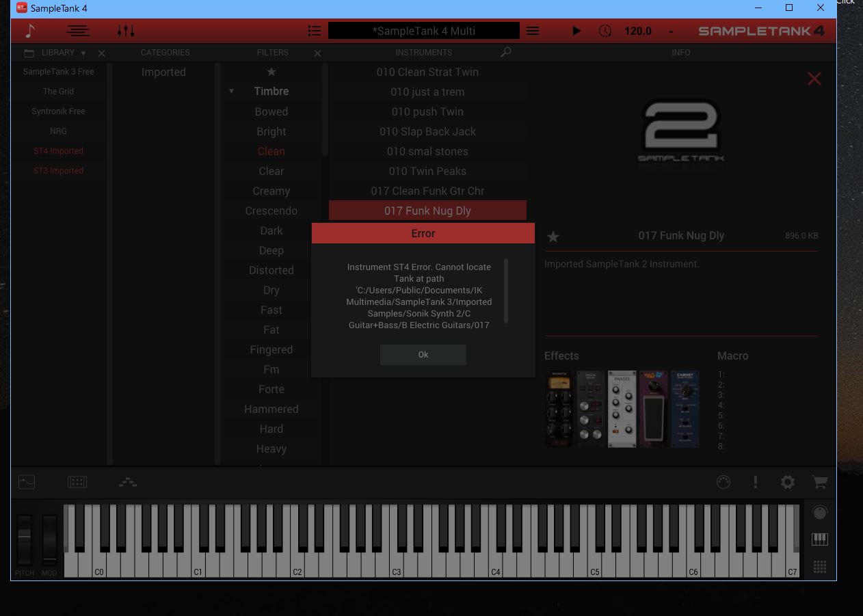Select the SampleTank 3 Free library
This screenshot has height=616, width=863.
(x=59, y=72)
